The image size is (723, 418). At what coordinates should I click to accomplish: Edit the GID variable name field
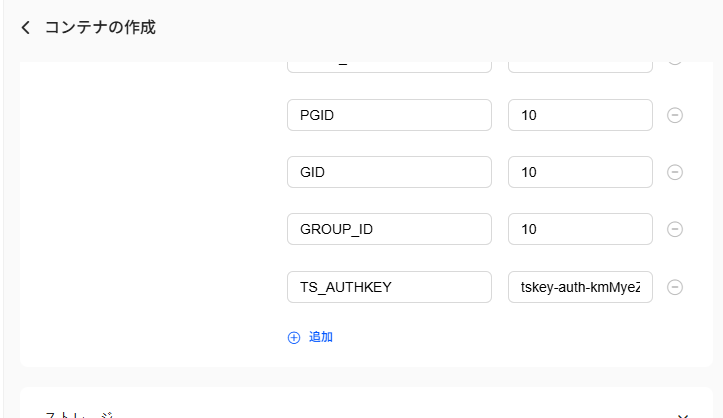(x=389, y=172)
